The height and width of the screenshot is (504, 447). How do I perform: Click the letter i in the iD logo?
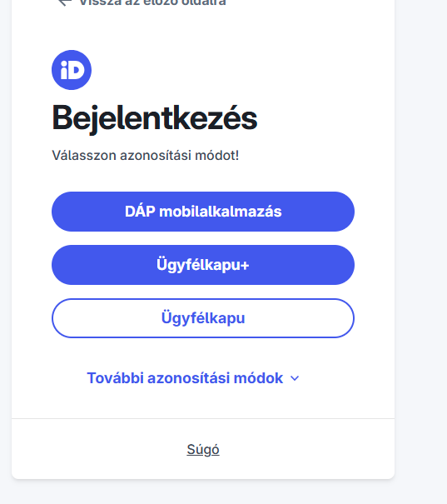click(x=63, y=70)
